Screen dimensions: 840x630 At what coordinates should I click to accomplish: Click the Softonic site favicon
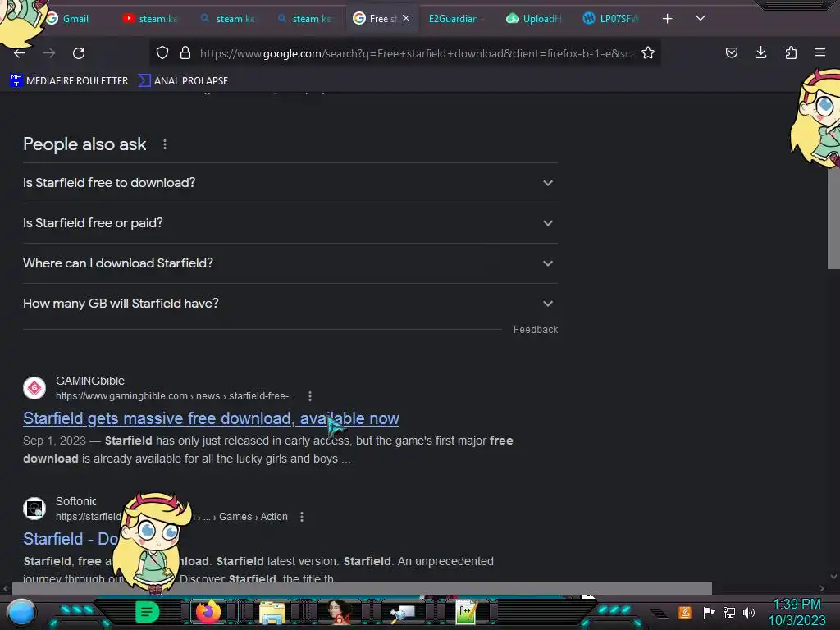pos(34,508)
